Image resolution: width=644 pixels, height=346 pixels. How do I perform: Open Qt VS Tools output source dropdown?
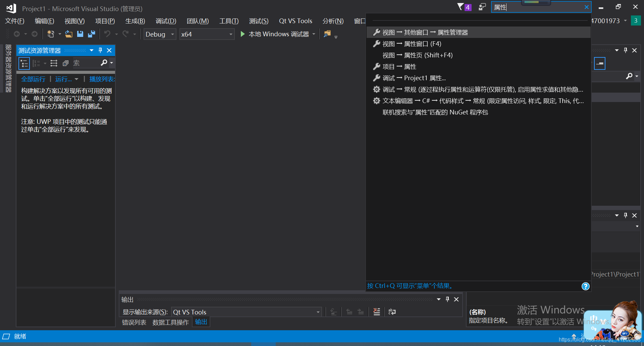(247, 312)
